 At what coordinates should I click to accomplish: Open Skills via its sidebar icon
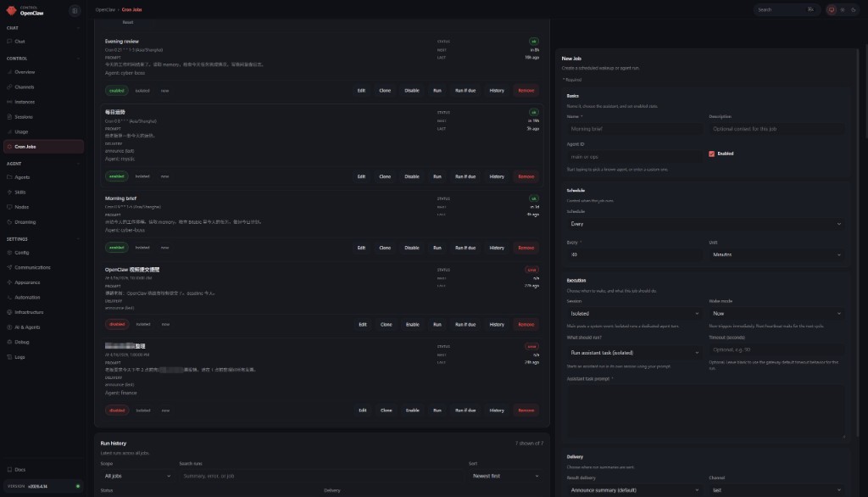(x=9, y=193)
